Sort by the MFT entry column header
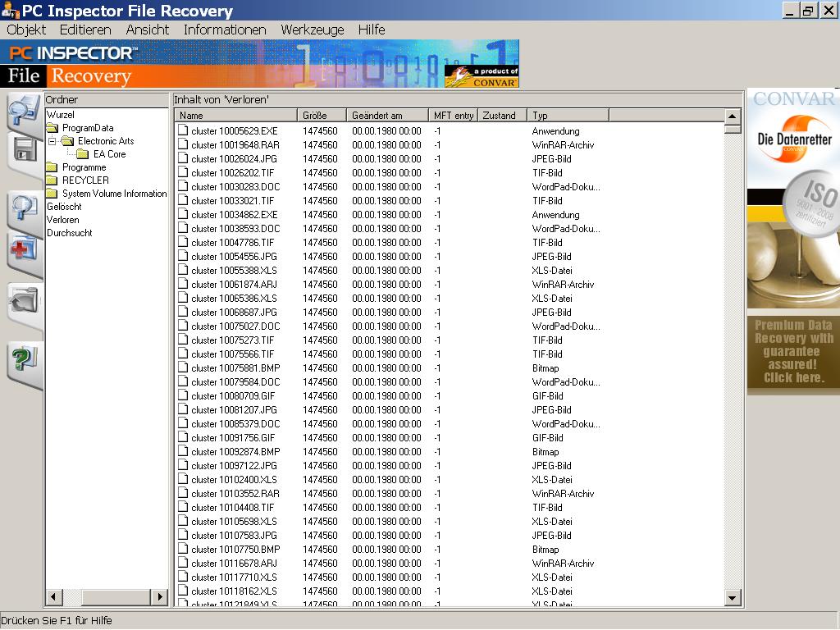 453,115
